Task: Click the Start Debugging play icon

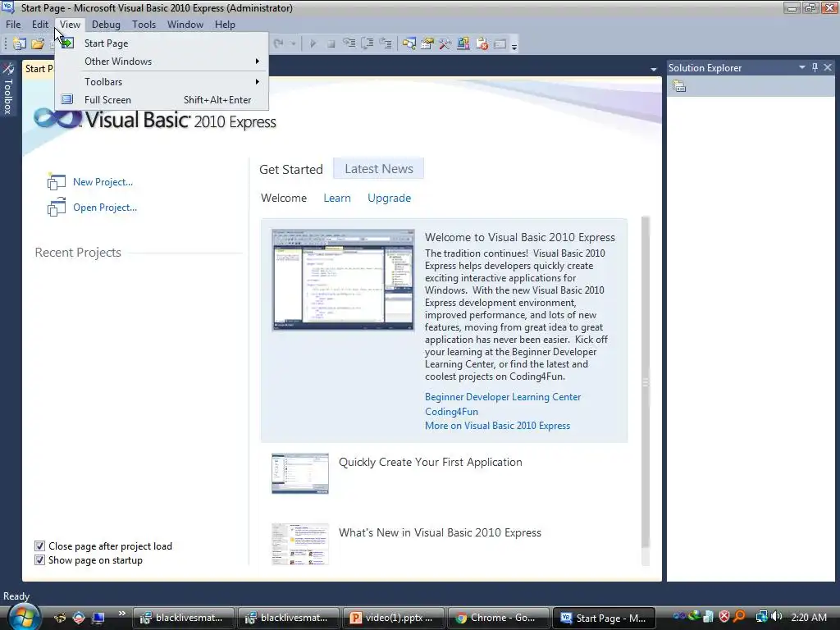Action: tap(313, 44)
